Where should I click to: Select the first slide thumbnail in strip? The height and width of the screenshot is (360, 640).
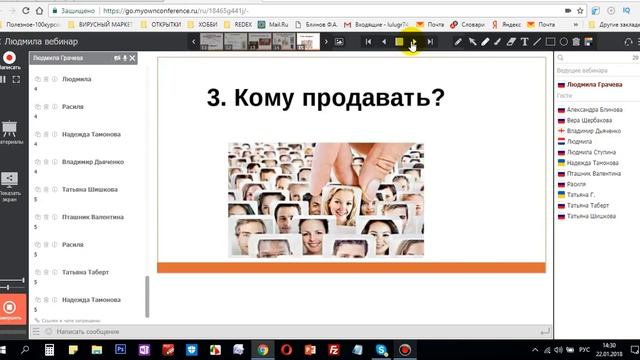(211, 42)
